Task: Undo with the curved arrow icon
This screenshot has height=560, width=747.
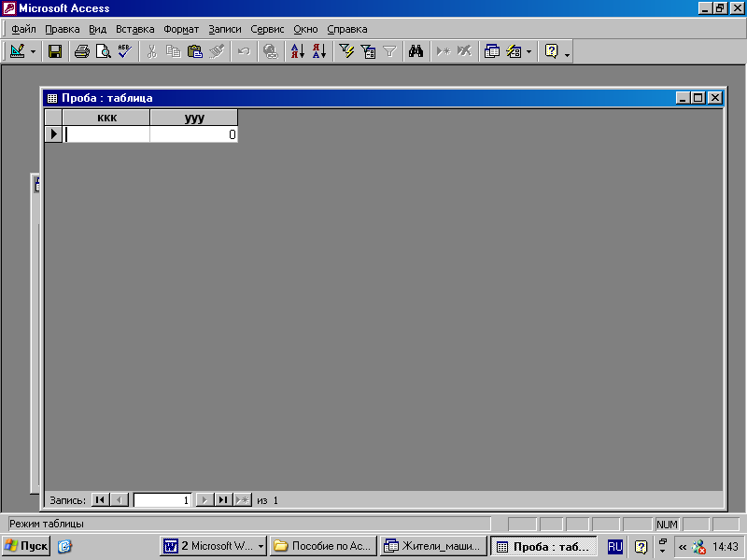Action: (244, 51)
